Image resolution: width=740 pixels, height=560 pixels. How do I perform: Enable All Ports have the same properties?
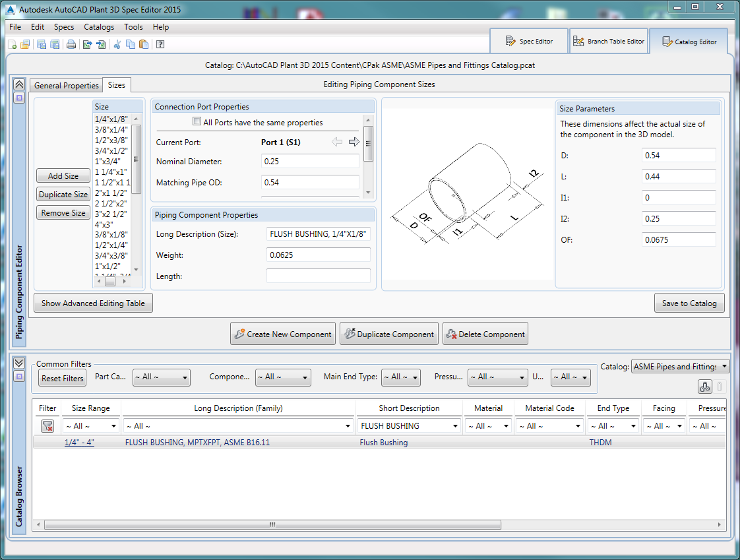(x=197, y=121)
